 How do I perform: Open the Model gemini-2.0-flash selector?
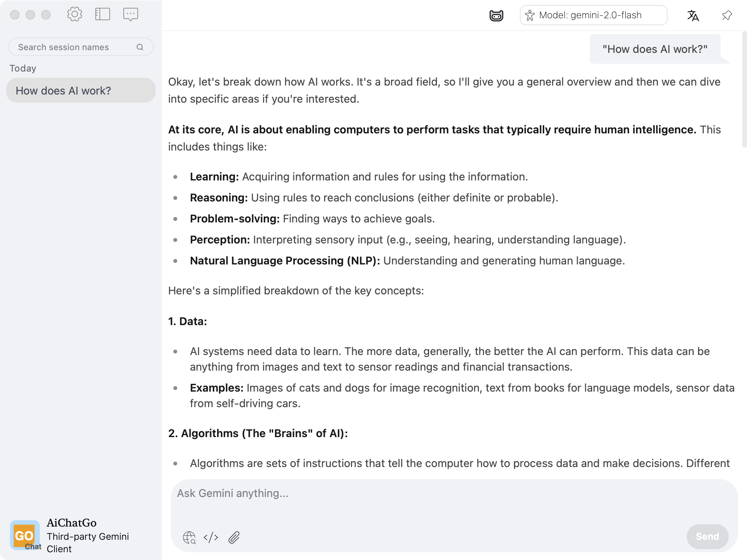point(593,16)
